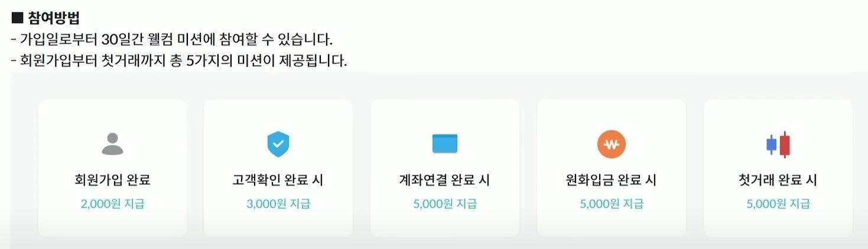The image size is (868, 249).
Task: Click the orange won deposit icon
Action: tap(611, 144)
